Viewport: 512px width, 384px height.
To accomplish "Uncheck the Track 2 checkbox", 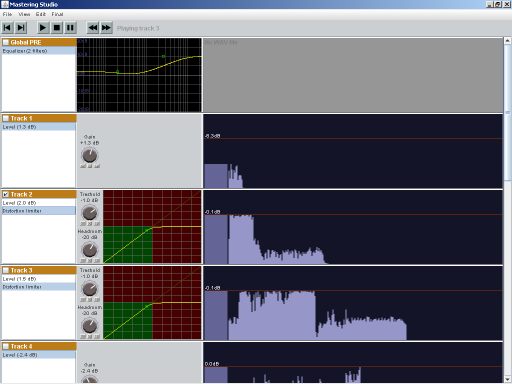I will (6, 194).
